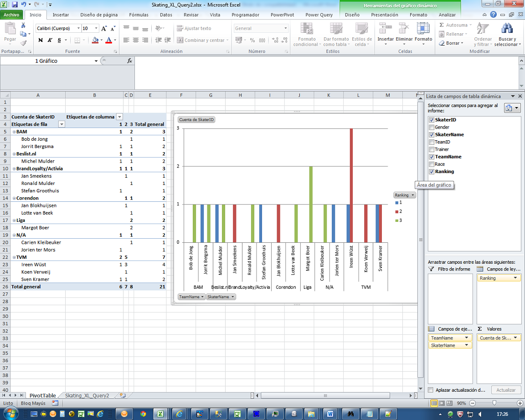The image size is (525, 420).
Task: Click Borrar button in Modificar group
Action: pos(451,43)
